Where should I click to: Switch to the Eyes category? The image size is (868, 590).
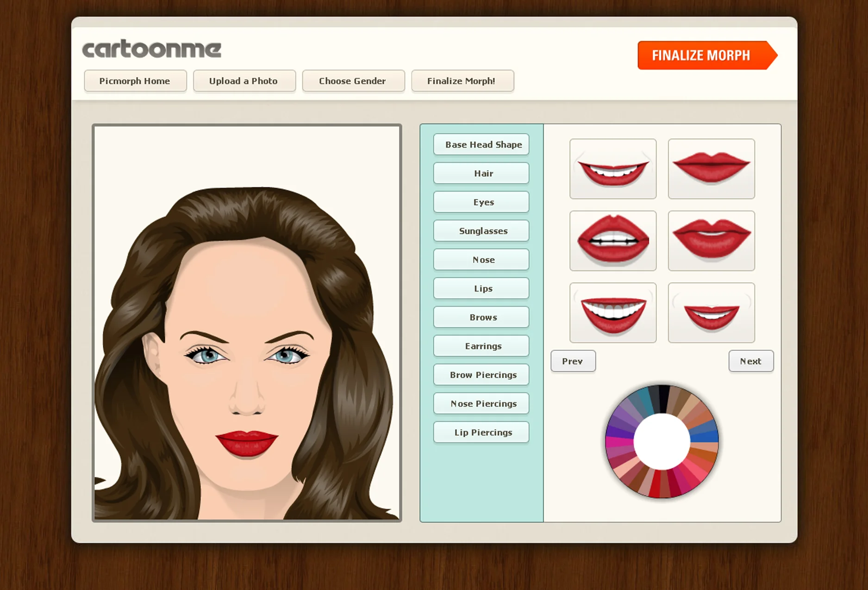(x=481, y=202)
